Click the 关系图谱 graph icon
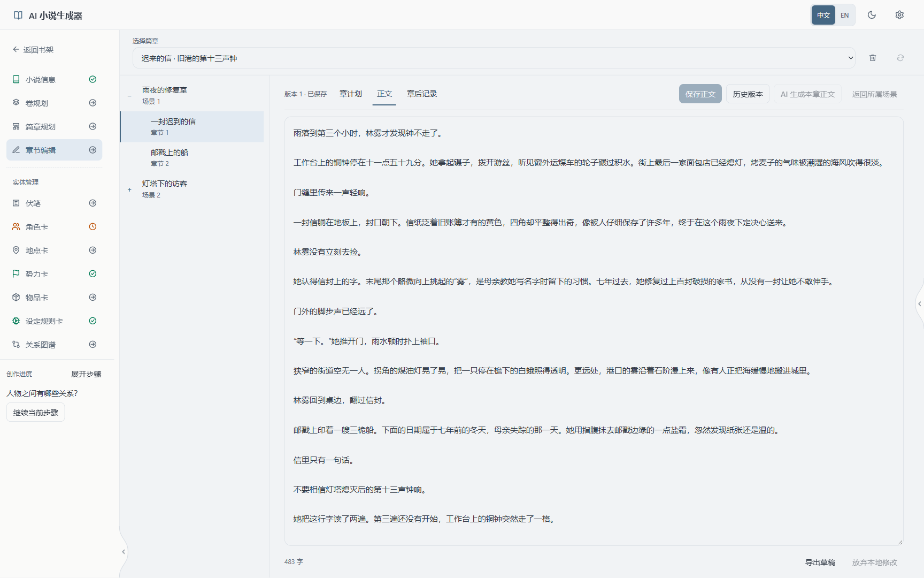Screen dimensions: 924x578 (16, 345)
